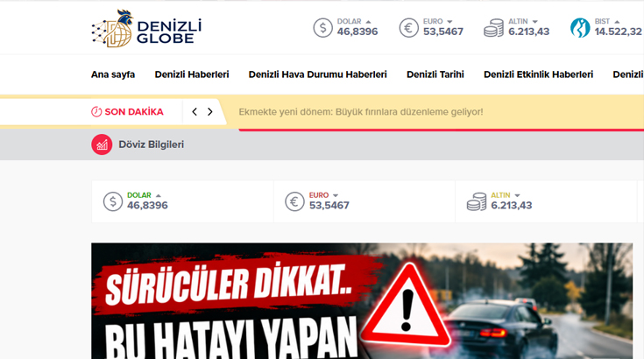The height and width of the screenshot is (359, 644).
Task: Click the BIST logo icon in header
Action: pos(580,28)
